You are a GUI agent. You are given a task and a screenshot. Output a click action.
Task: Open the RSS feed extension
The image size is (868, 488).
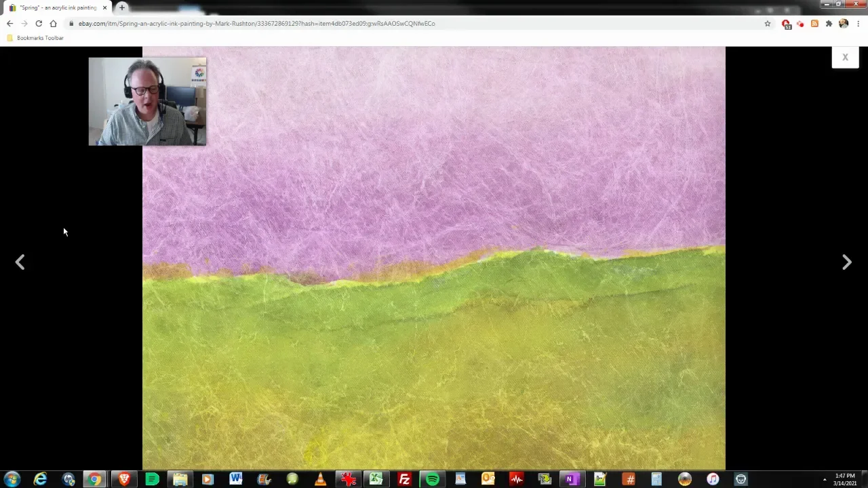pos(814,24)
